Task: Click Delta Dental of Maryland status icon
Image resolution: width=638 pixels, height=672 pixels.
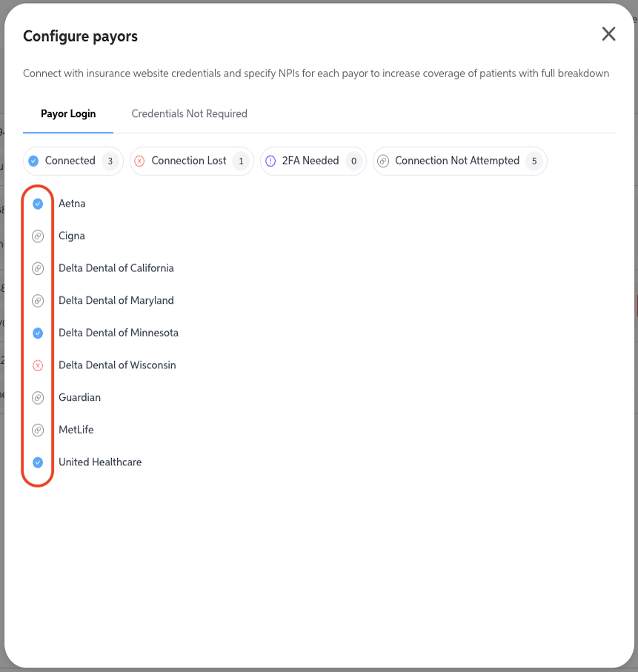Action: click(38, 301)
